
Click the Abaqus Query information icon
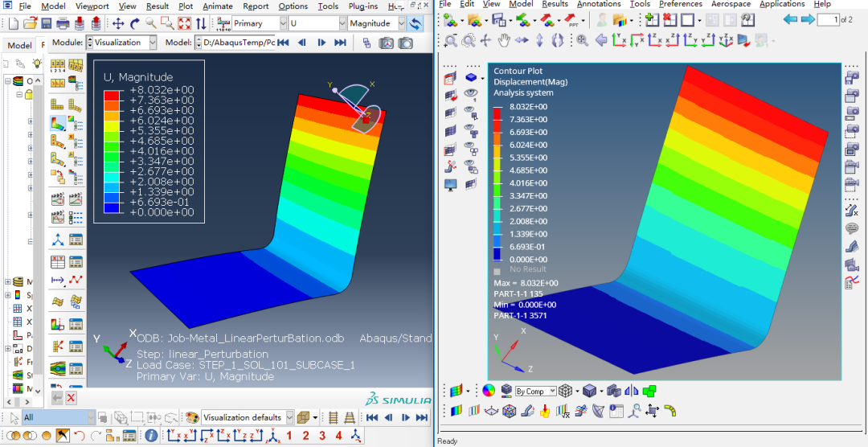click(152, 436)
